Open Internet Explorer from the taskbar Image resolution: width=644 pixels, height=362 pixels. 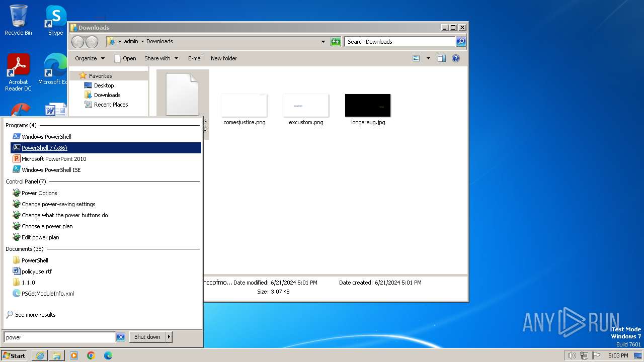point(40,355)
